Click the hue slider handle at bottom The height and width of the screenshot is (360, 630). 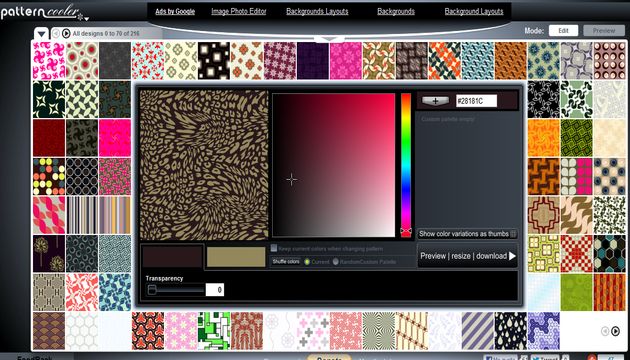406,232
